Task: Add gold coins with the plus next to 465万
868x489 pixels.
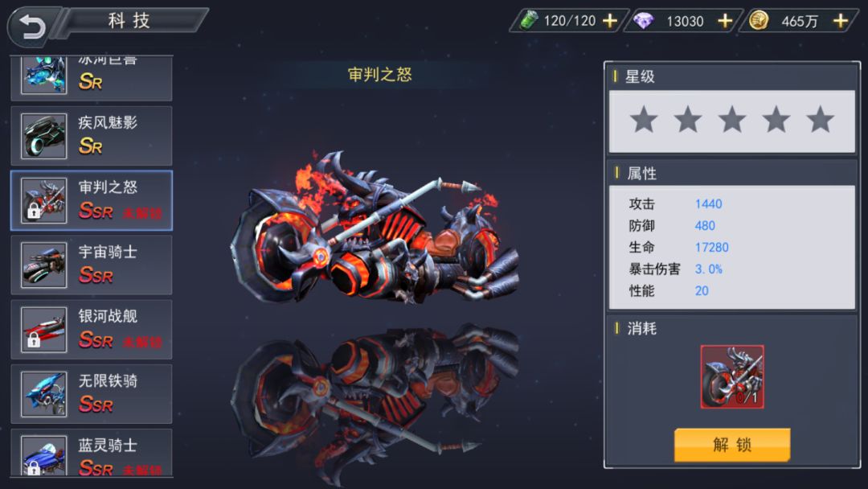Action: [x=841, y=21]
